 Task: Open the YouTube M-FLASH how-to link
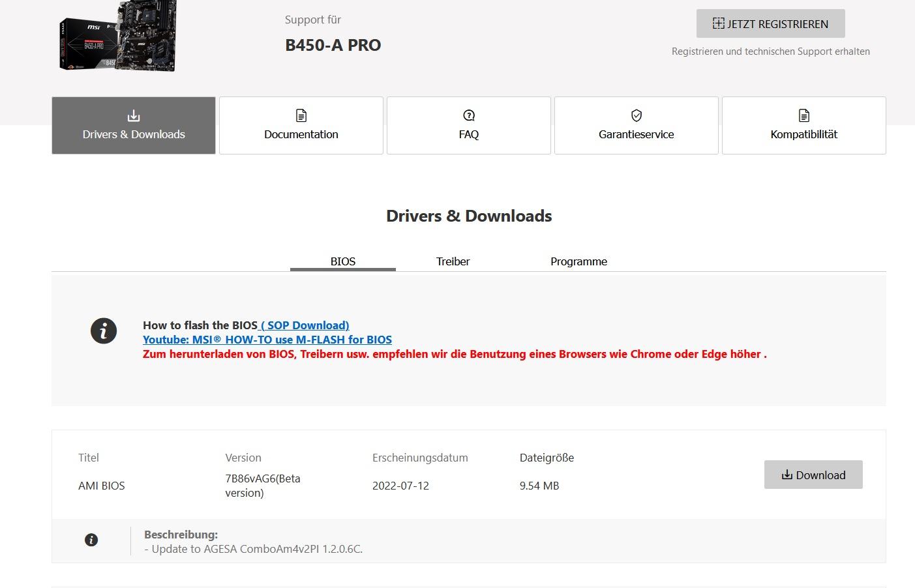point(267,340)
